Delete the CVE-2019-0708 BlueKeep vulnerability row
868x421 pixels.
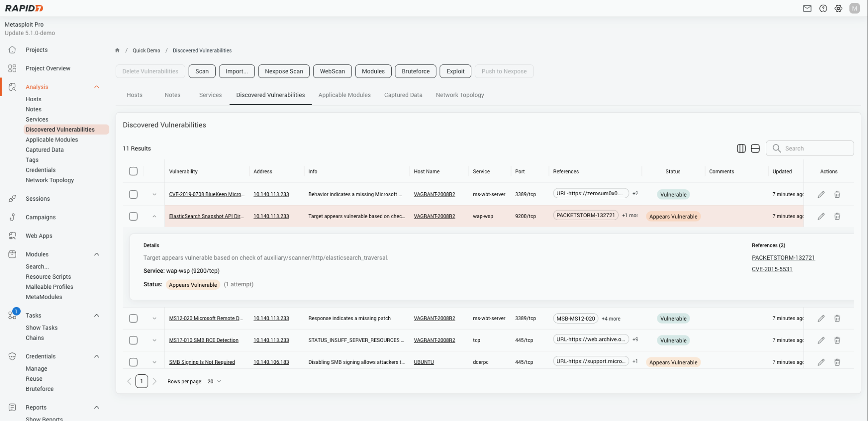click(x=837, y=194)
